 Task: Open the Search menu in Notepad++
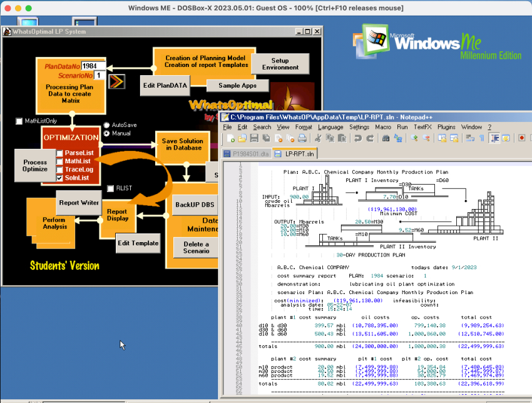262,127
